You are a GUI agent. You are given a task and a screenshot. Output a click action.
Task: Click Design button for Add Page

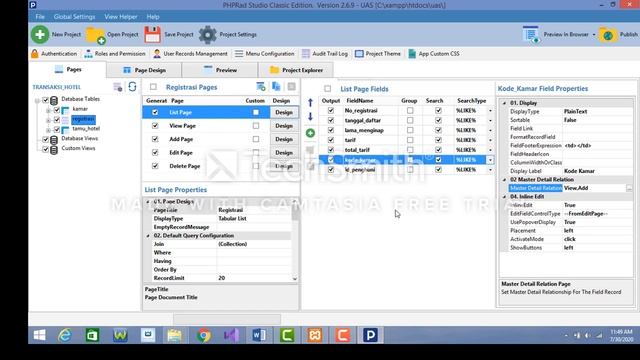(x=284, y=139)
